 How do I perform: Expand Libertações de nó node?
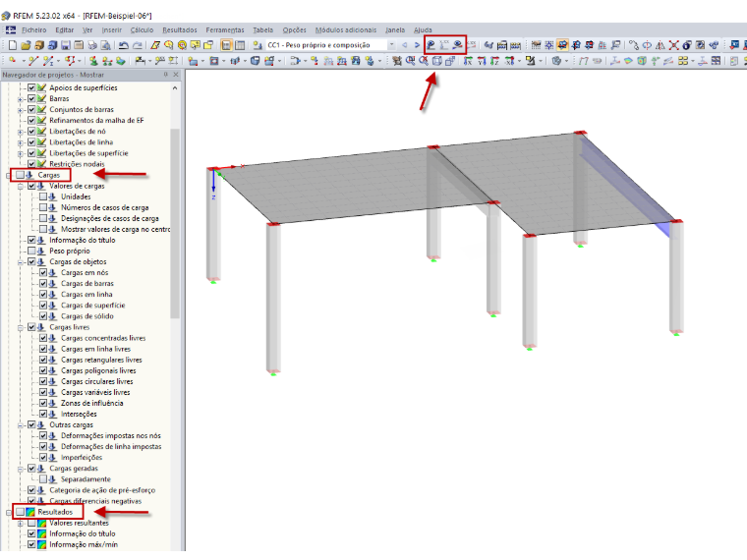20,132
